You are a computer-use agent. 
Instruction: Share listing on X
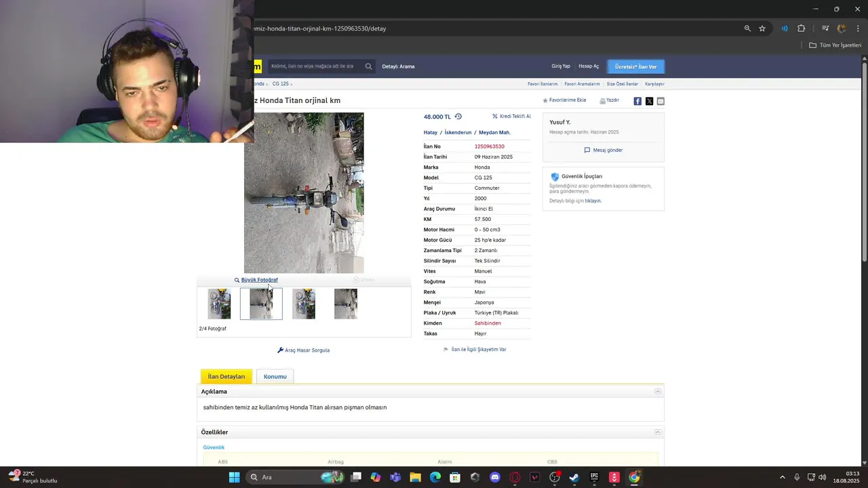point(649,101)
